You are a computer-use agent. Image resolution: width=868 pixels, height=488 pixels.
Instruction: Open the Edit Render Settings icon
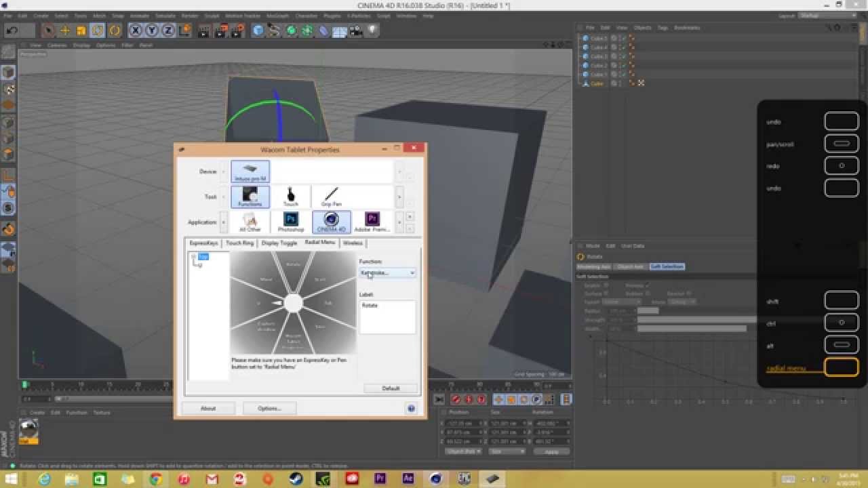click(x=238, y=30)
